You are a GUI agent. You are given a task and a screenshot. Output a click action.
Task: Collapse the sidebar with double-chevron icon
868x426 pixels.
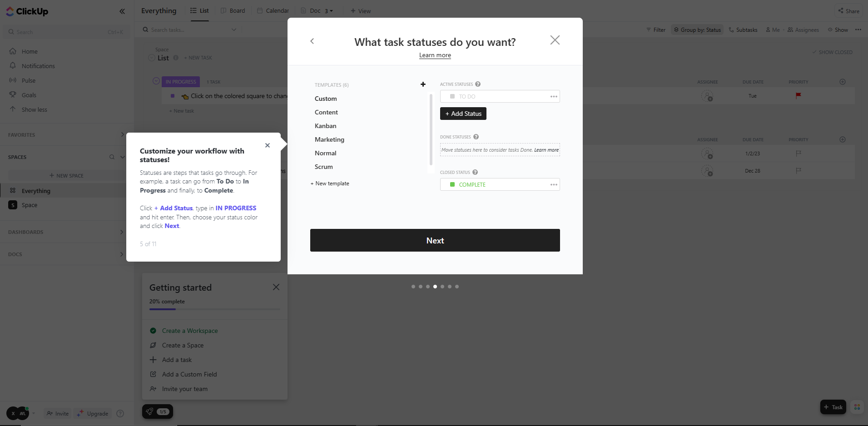click(x=122, y=11)
